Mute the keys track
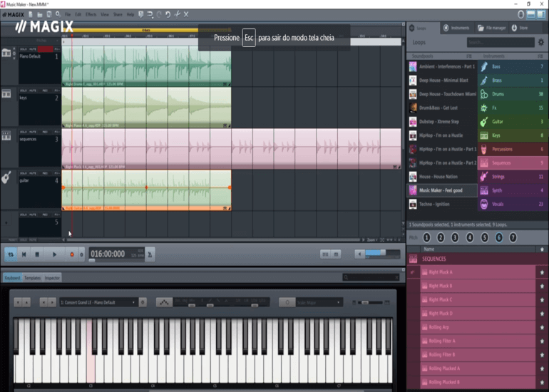549x392 pixels. (33, 91)
